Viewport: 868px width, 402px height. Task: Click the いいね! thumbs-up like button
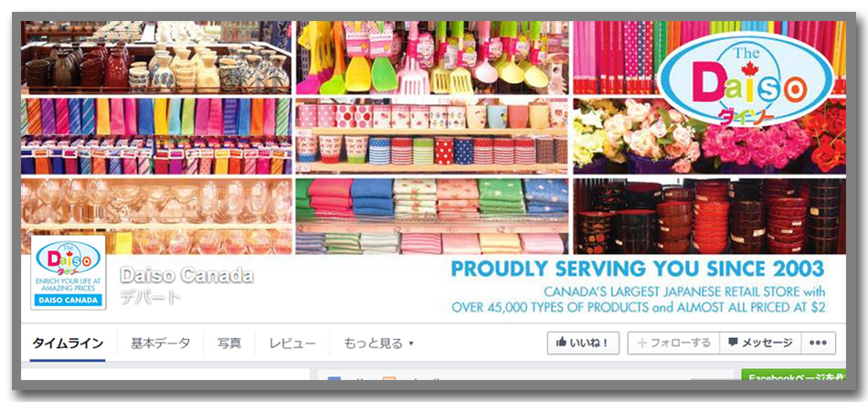583,344
